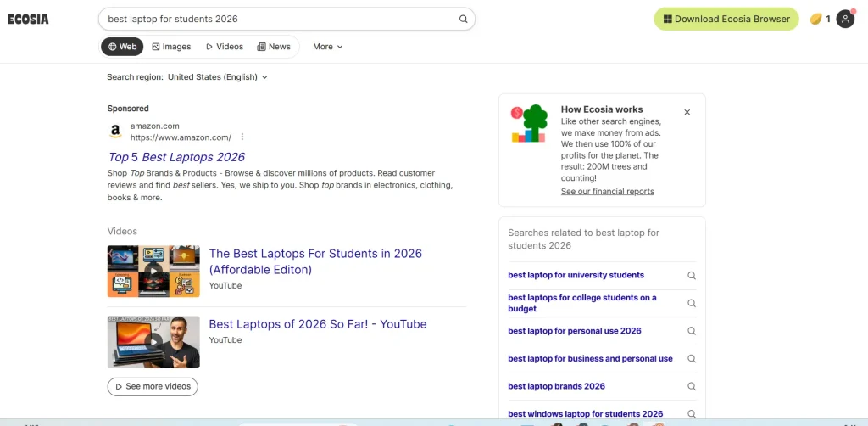Close the How Ecosia works card
This screenshot has width=868, height=426.
click(687, 112)
